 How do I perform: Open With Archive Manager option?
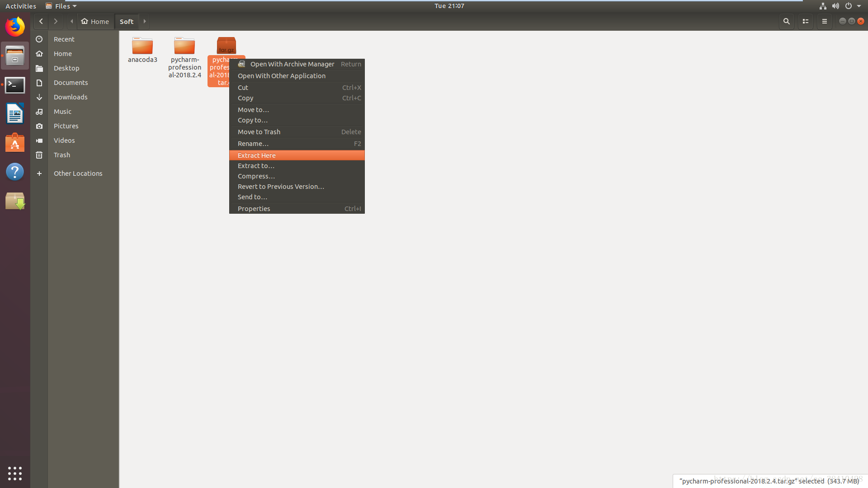pos(292,64)
